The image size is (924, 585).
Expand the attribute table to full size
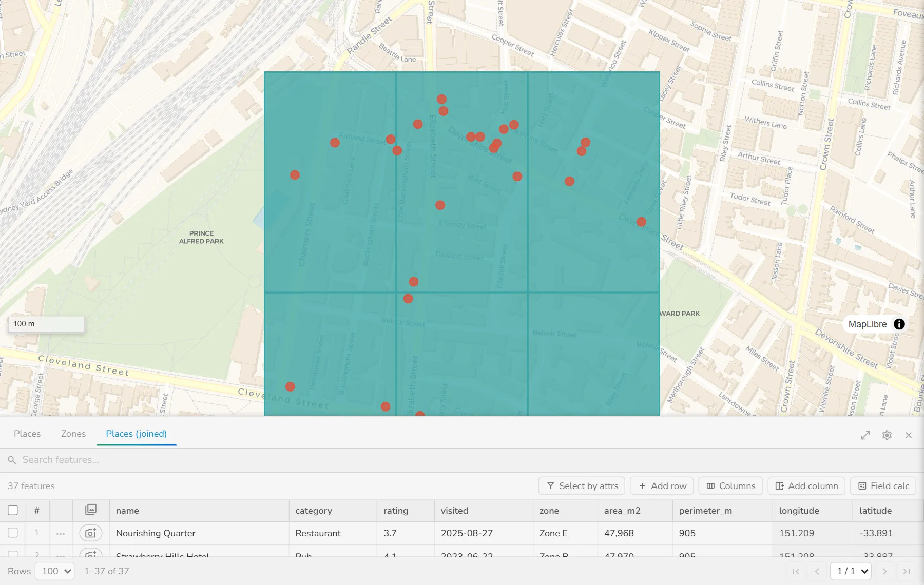tap(865, 435)
